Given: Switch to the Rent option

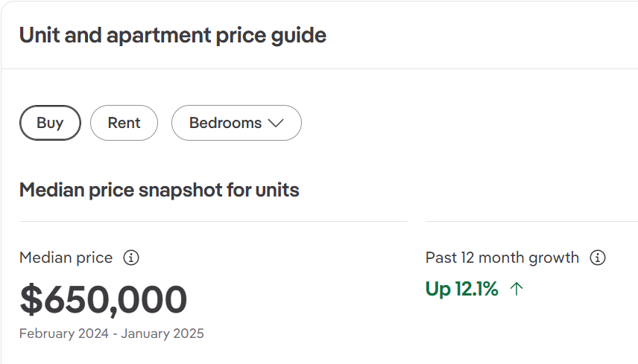Looking at the screenshot, I should tap(124, 123).
